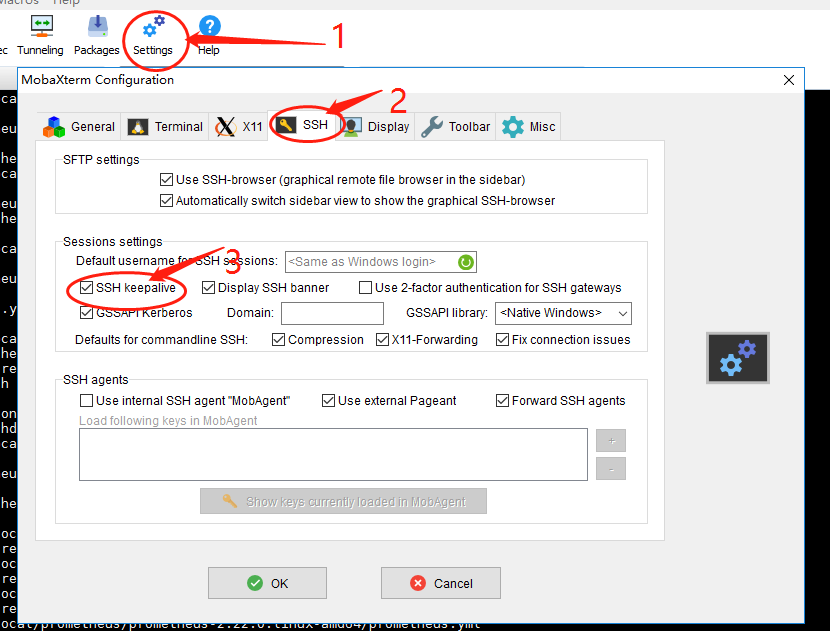Open the Packages toolbar icon
This screenshot has width=830, height=631.
(x=97, y=35)
